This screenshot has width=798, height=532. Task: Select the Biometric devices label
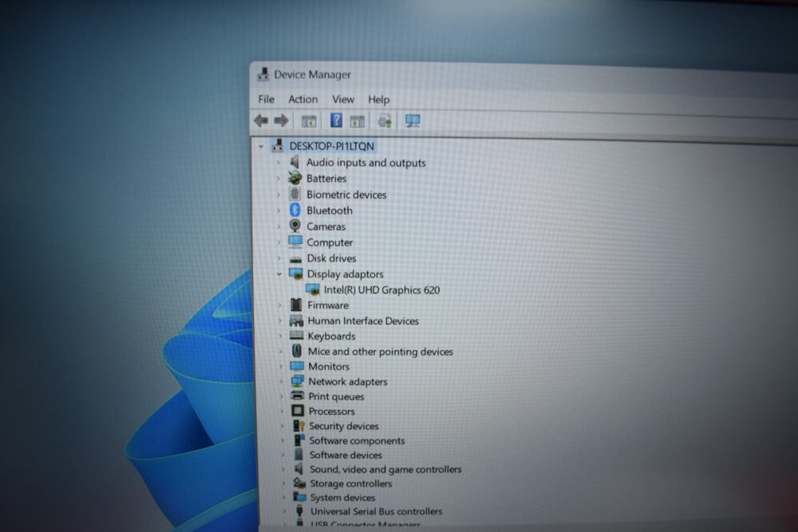[346, 195]
